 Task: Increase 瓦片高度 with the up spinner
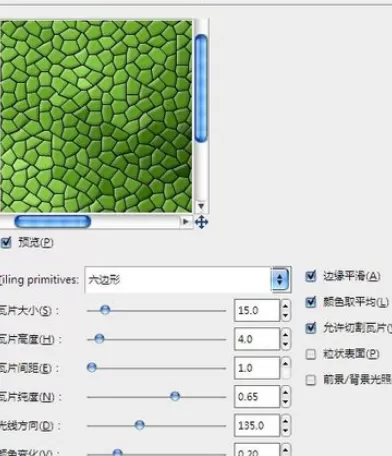[285, 333]
